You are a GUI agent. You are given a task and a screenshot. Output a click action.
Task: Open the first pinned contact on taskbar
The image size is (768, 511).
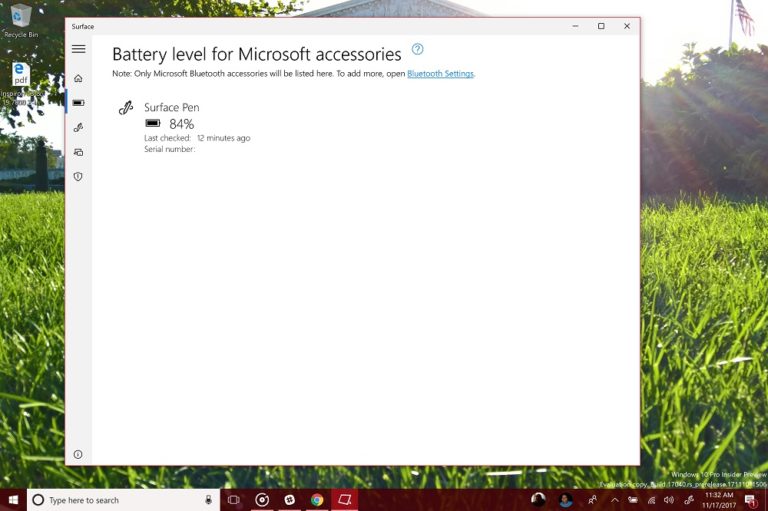(538, 500)
